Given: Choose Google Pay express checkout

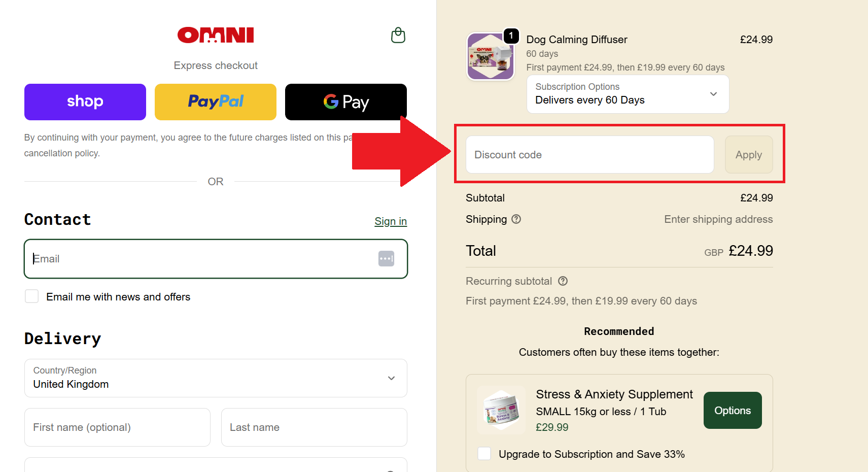Looking at the screenshot, I should 345,102.
